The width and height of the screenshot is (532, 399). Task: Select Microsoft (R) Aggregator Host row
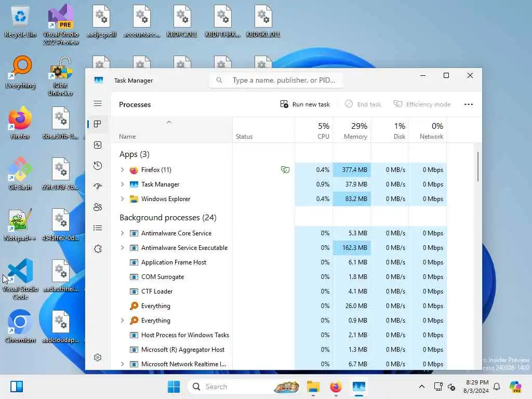(278, 350)
